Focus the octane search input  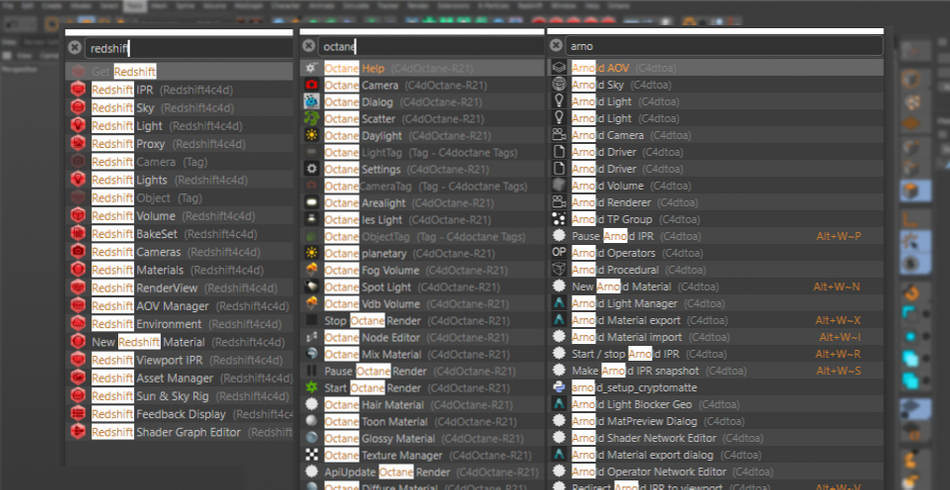click(431, 46)
